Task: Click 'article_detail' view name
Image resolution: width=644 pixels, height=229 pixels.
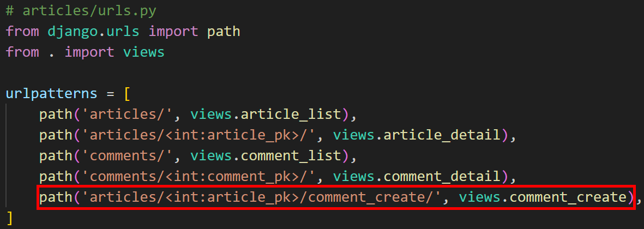Action: (x=442, y=135)
